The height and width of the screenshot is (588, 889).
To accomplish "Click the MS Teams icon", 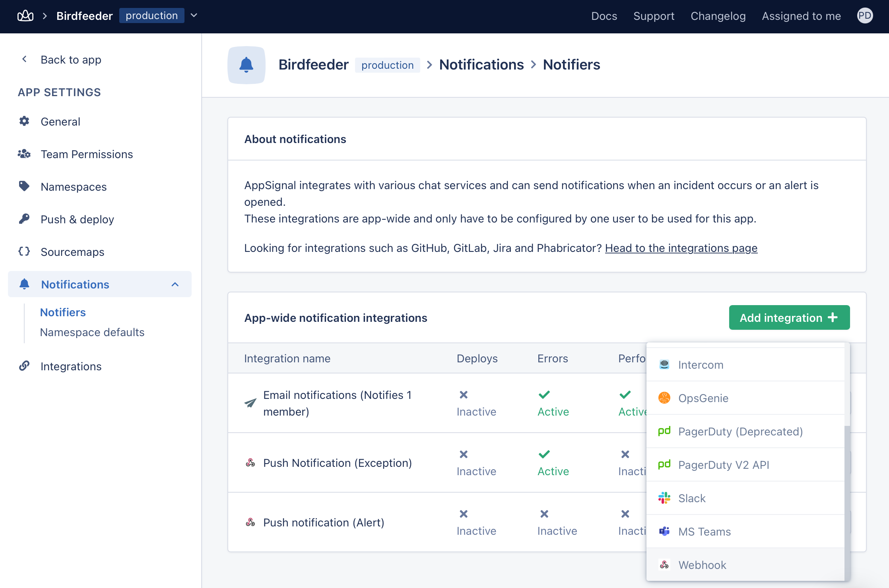I will (x=664, y=531).
